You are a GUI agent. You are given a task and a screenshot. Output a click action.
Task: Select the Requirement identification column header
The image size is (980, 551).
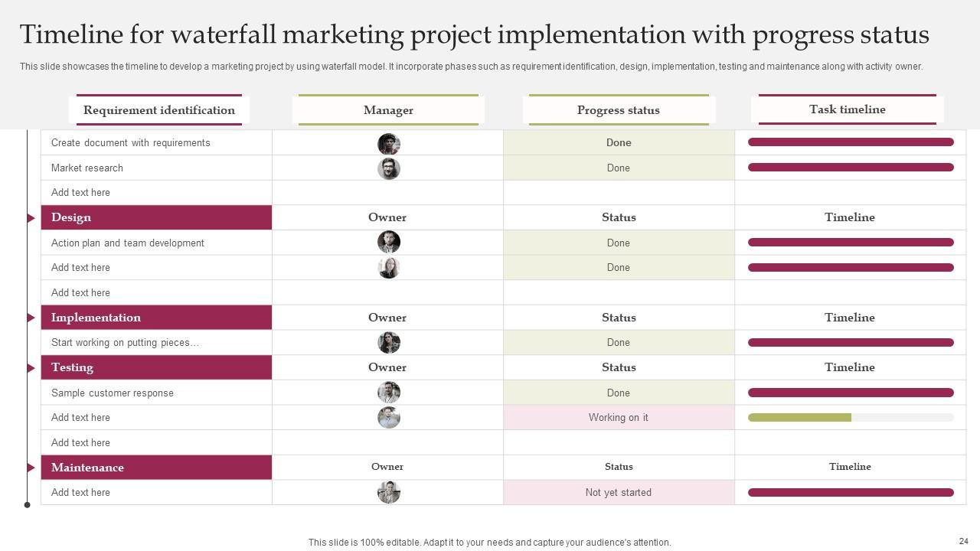click(159, 110)
